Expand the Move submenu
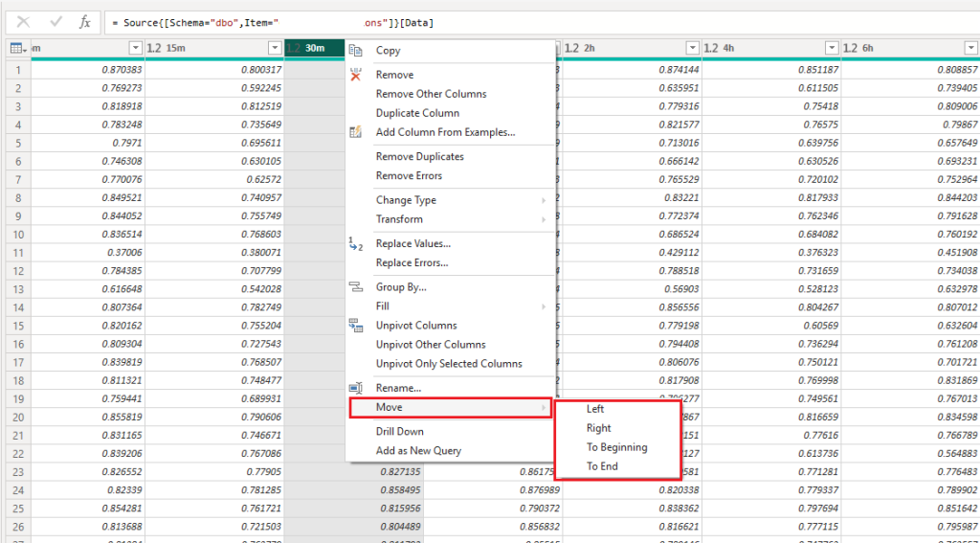 tap(450, 407)
